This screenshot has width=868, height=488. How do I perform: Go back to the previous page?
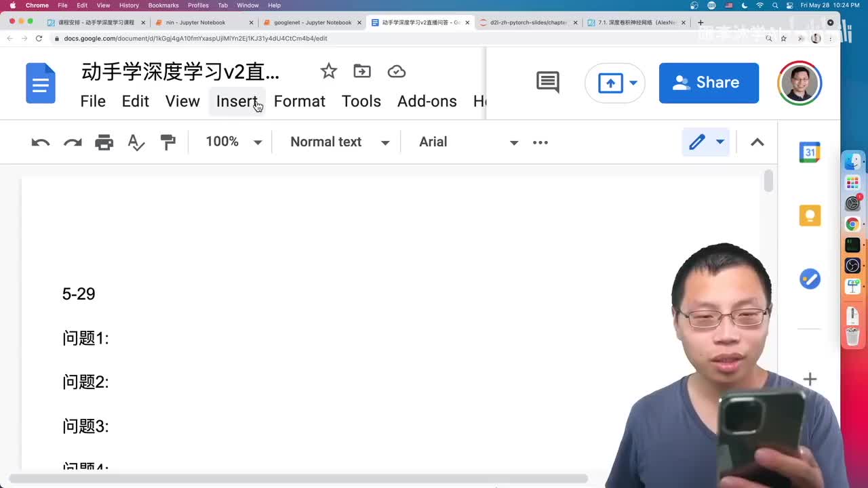9,39
